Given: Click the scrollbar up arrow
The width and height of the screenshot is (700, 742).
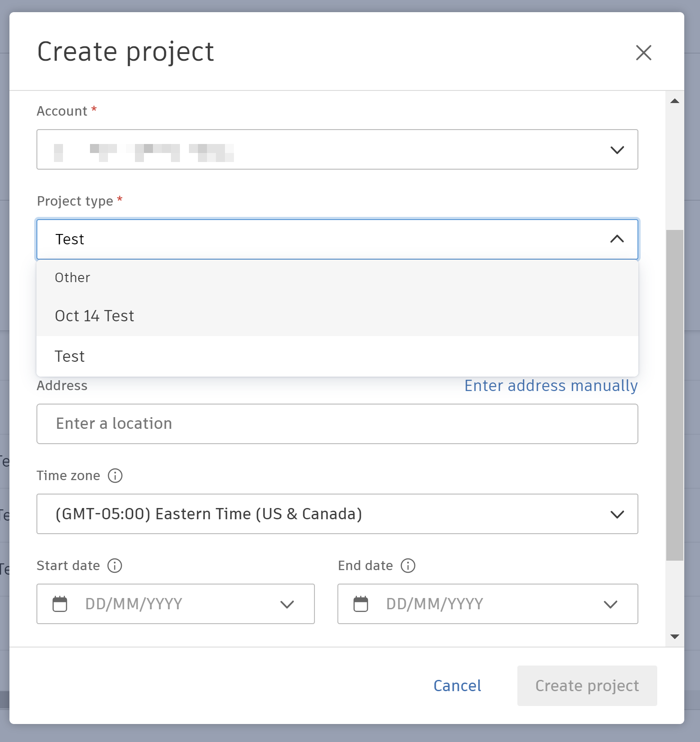Looking at the screenshot, I should coord(674,101).
